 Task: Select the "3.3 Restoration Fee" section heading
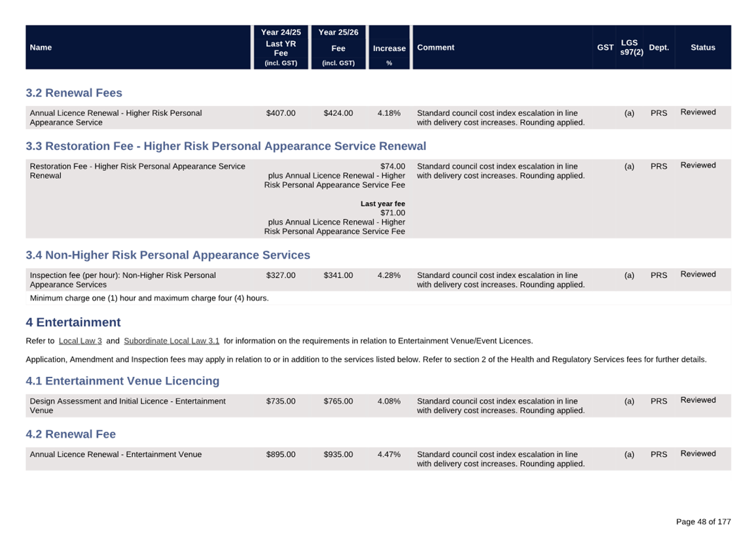point(226,146)
